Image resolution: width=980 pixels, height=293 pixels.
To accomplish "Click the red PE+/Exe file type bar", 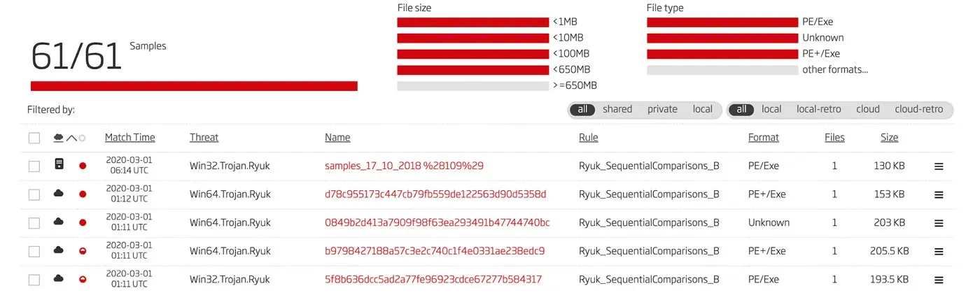I will point(722,54).
